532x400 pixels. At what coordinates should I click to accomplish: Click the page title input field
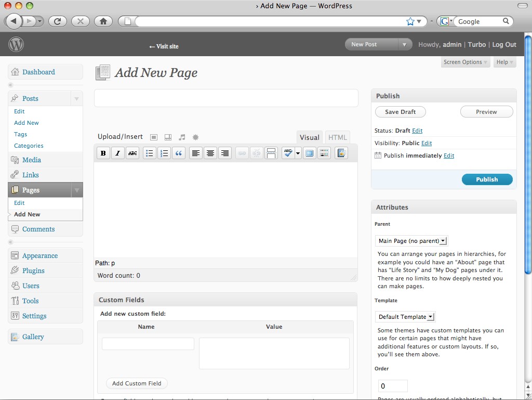click(x=226, y=98)
